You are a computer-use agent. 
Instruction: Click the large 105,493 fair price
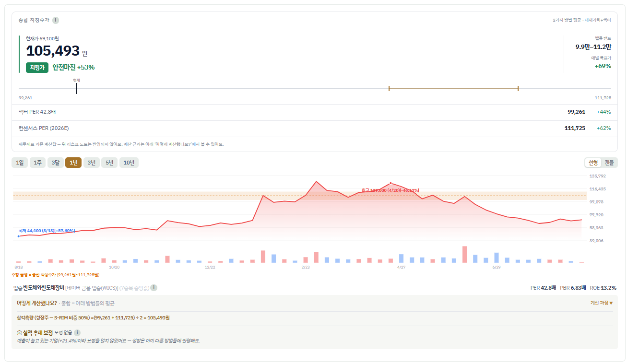[53, 51]
